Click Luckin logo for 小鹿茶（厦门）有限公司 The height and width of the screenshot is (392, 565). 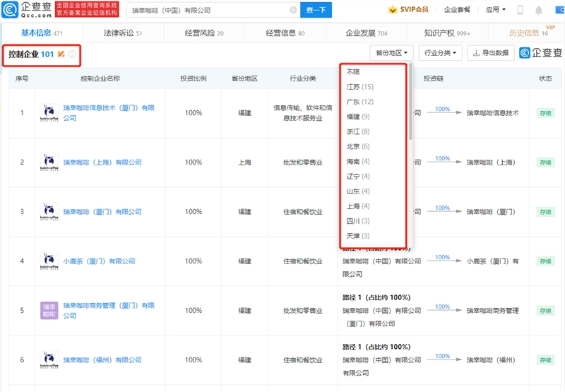pyautogui.click(x=49, y=261)
